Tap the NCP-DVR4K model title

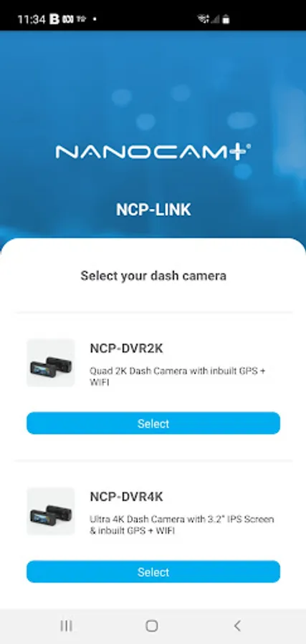(126, 497)
